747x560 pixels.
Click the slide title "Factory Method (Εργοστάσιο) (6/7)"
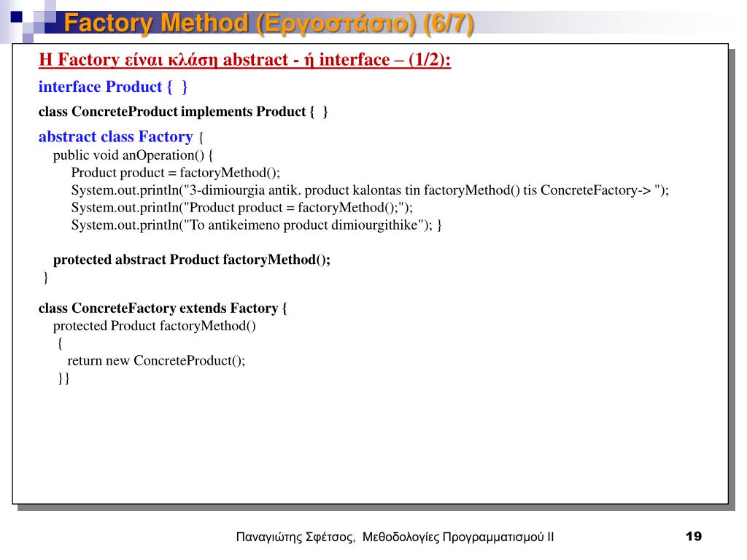(x=268, y=23)
